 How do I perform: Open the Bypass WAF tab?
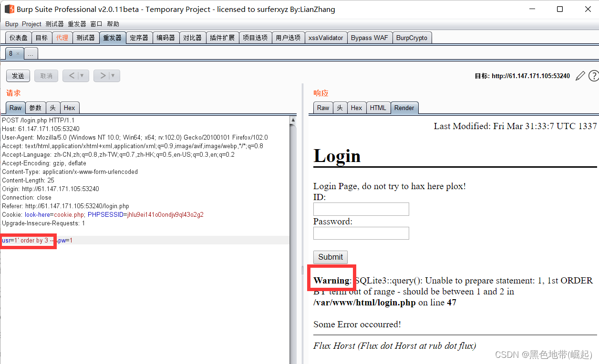(370, 38)
